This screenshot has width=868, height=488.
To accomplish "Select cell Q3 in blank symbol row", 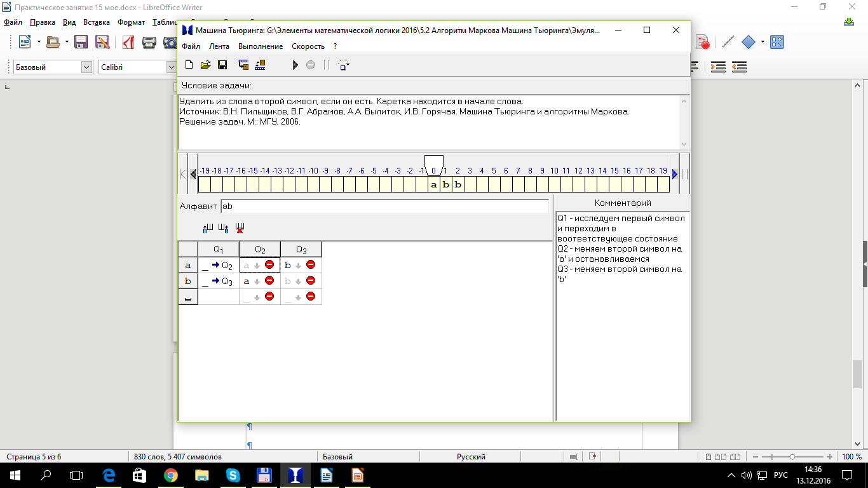I will 301,297.
